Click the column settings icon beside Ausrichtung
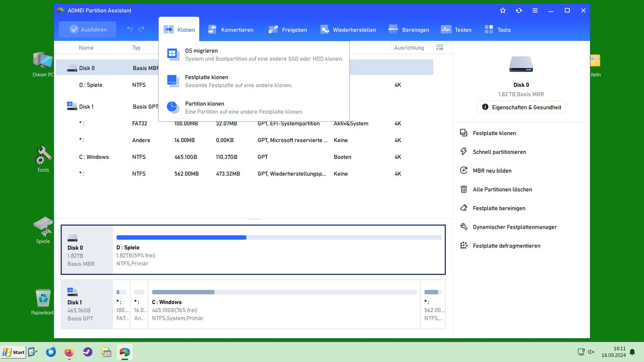This screenshot has height=362, width=644. [440, 47]
